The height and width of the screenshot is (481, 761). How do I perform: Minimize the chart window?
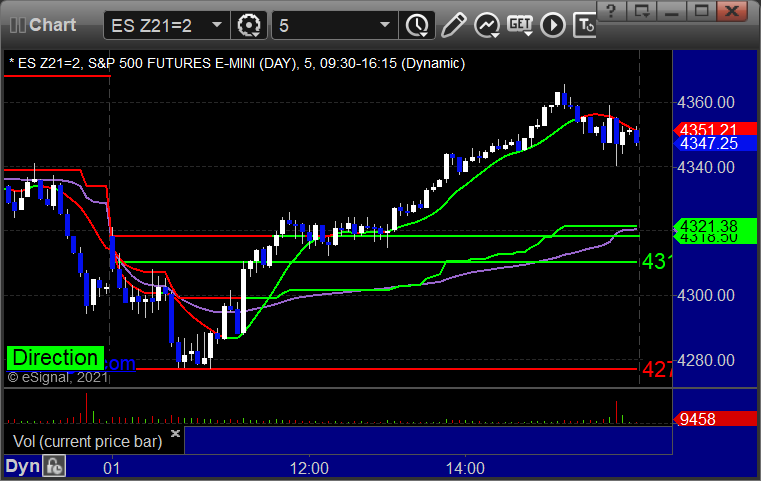(671, 11)
